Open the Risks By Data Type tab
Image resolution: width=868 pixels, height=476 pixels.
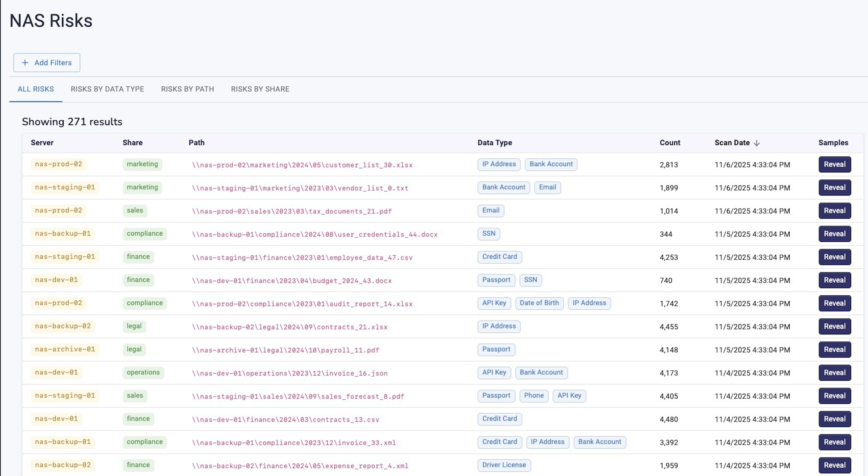coord(107,89)
